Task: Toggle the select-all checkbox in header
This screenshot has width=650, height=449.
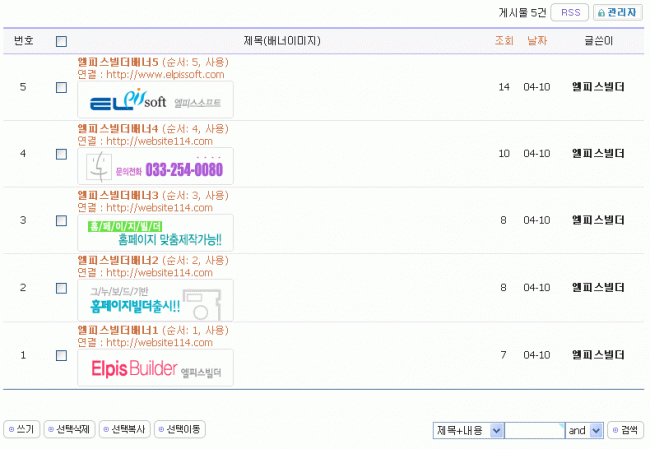Action: coord(61,41)
